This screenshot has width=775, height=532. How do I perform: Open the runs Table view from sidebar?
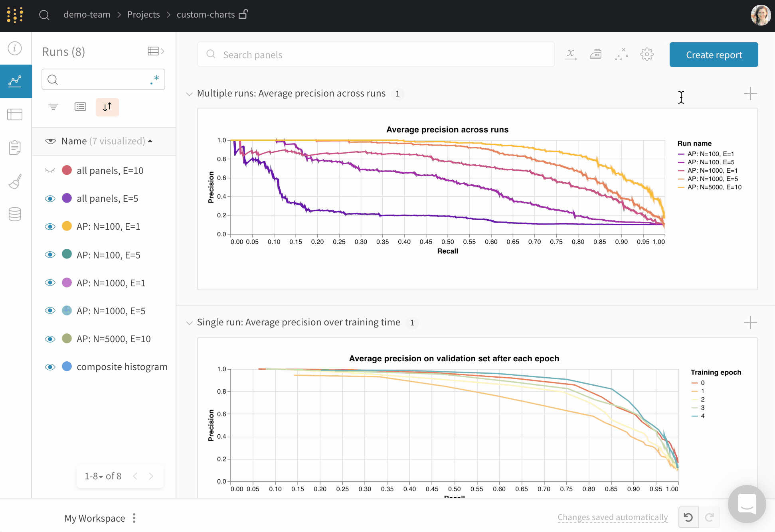point(15,114)
